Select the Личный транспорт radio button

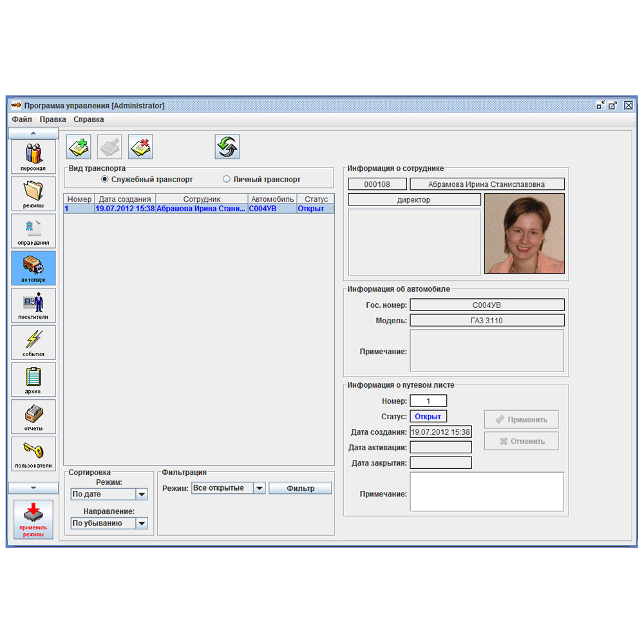(226, 180)
